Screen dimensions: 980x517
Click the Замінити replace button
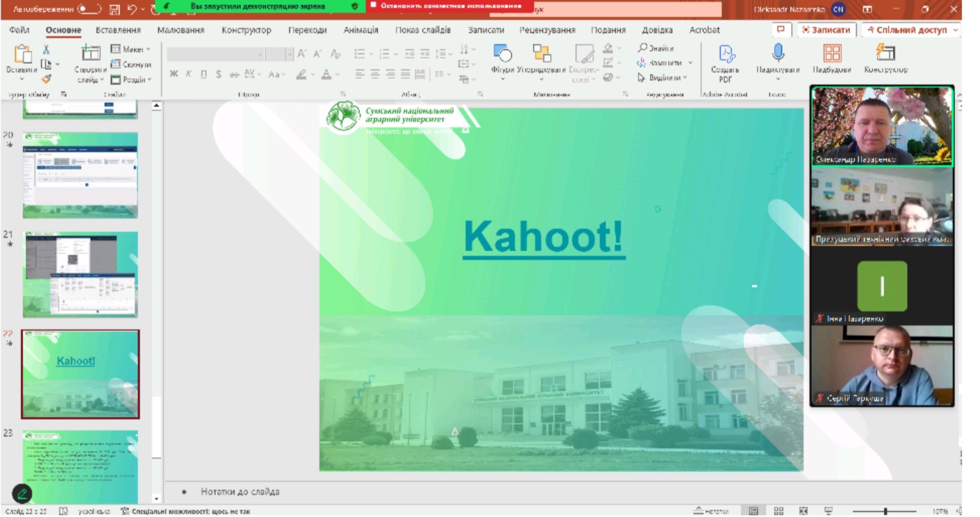point(660,63)
